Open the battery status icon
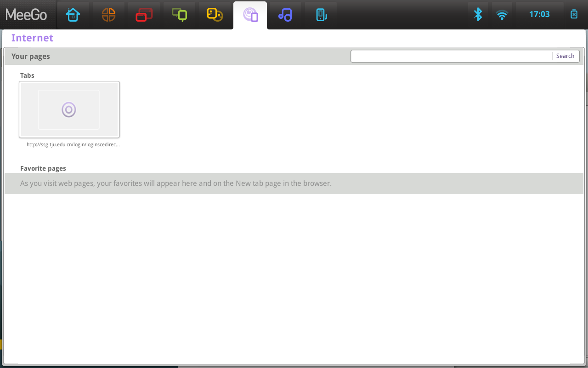 pos(574,14)
